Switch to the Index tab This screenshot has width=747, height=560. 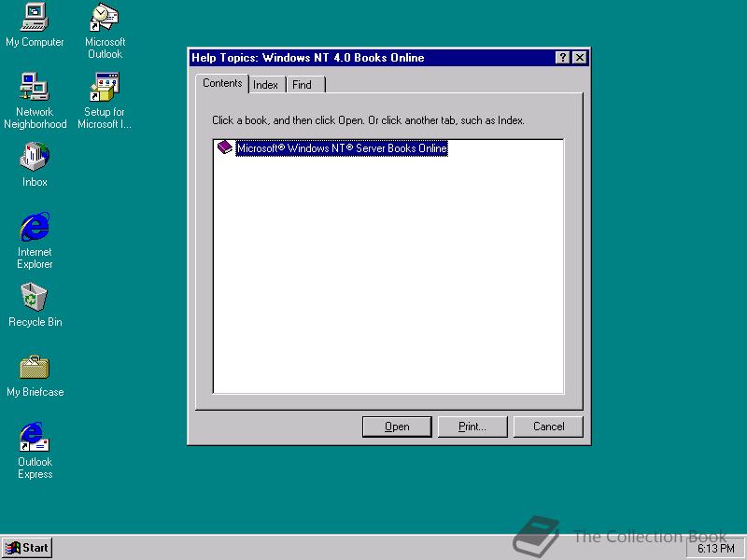coord(265,85)
